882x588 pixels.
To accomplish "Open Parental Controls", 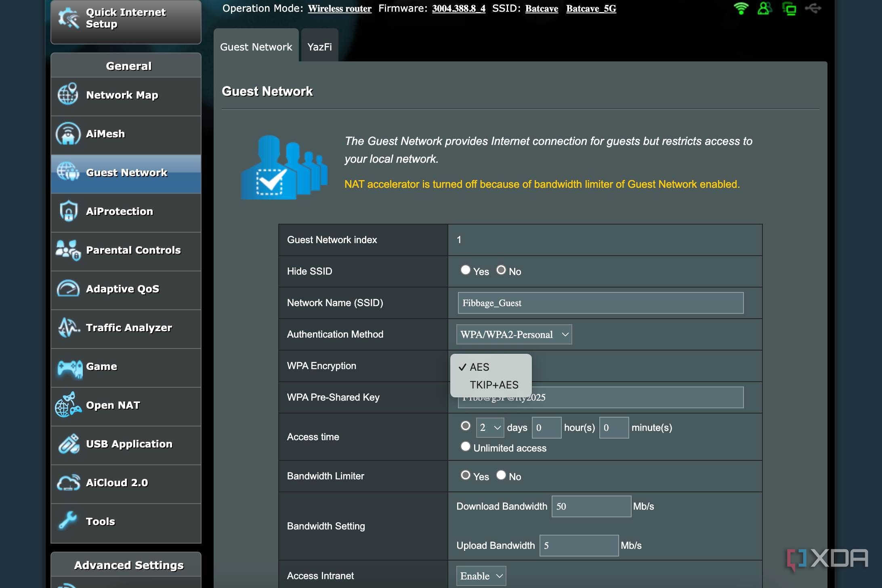I will (x=133, y=250).
